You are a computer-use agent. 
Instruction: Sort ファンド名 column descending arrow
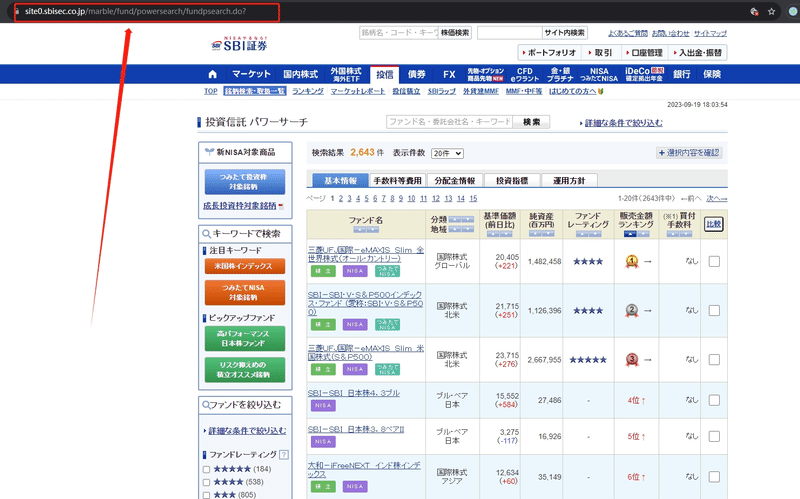[x=372, y=230]
